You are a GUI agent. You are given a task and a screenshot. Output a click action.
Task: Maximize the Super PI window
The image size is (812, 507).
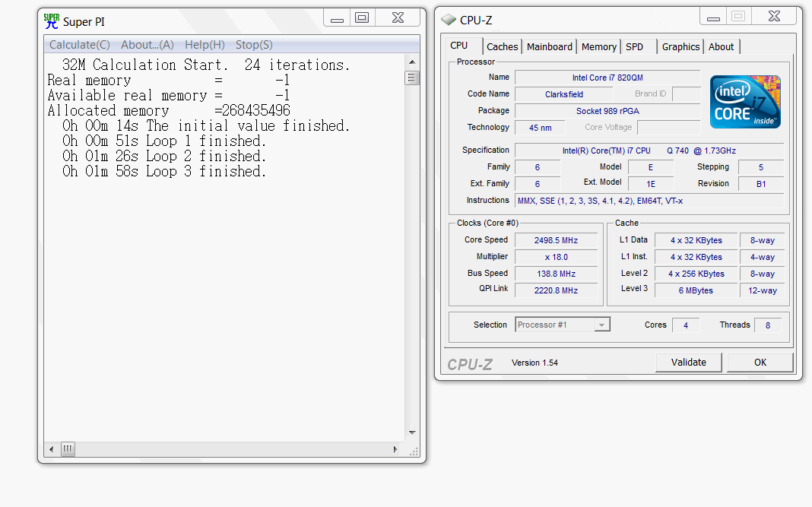pyautogui.click(x=362, y=18)
